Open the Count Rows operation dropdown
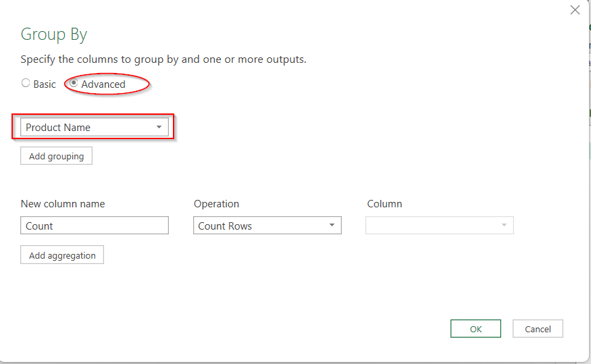 click(267, 226)
